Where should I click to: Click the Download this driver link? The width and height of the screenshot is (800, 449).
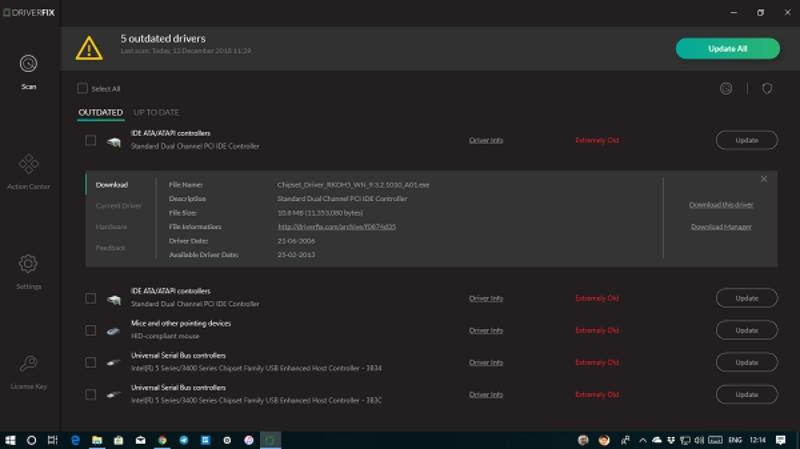tap(721, 205)
